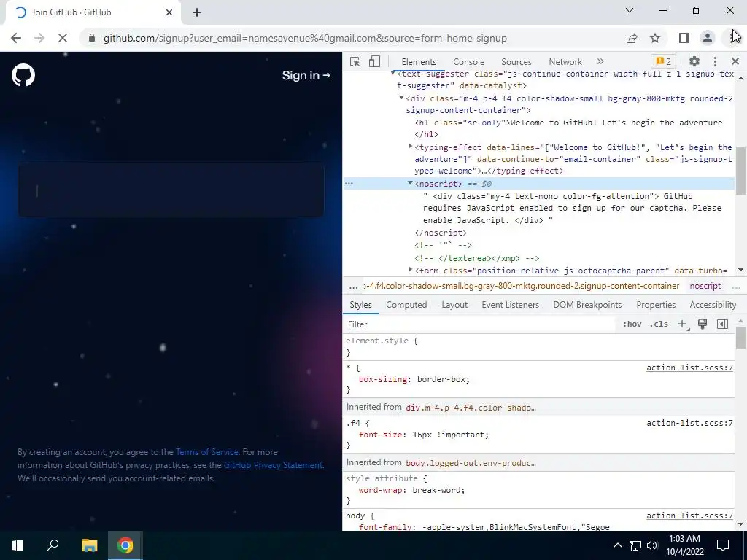Open the Terms of Service link
747x560 pixels.
(206, 452)
